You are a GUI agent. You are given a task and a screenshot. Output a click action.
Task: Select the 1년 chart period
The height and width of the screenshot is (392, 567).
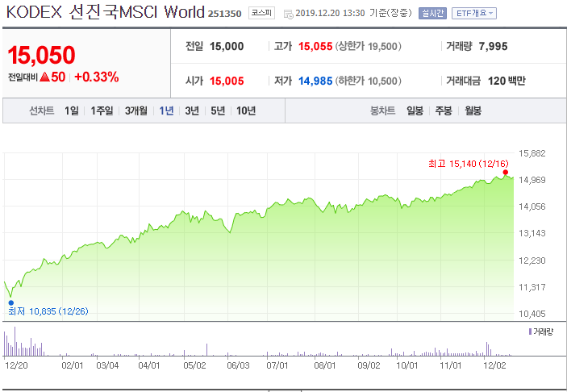click(167, 111)
